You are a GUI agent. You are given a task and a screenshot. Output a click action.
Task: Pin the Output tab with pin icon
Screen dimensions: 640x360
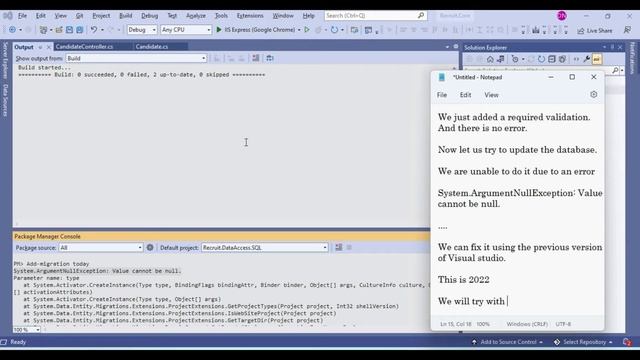coord(40,47)
